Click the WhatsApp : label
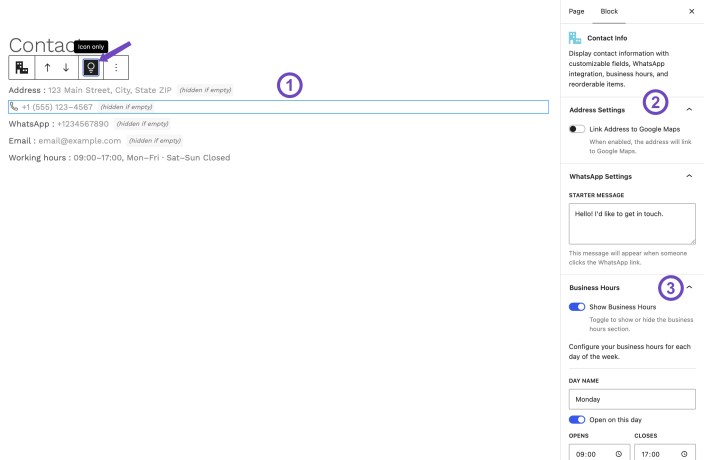 31,124
